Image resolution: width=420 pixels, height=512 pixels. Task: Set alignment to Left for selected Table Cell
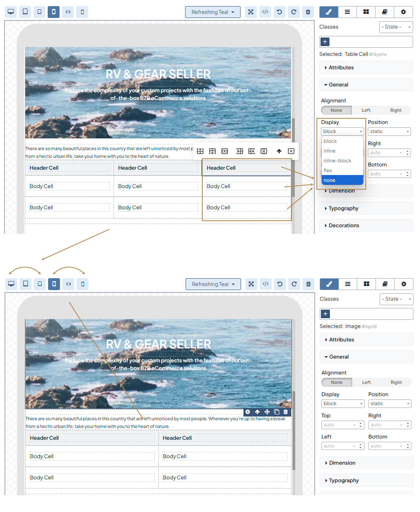click(366, 110)
